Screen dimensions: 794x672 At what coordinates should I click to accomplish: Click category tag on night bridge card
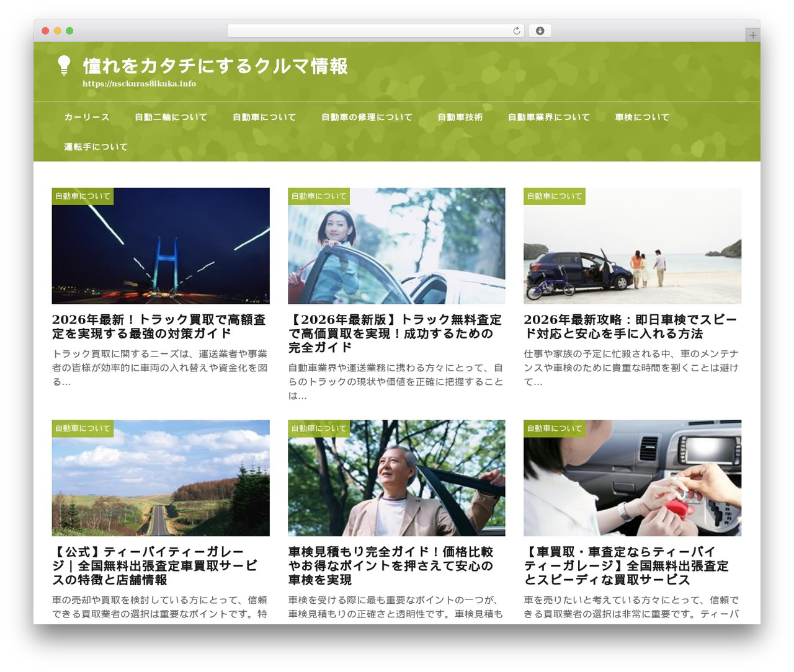(83, 197)
